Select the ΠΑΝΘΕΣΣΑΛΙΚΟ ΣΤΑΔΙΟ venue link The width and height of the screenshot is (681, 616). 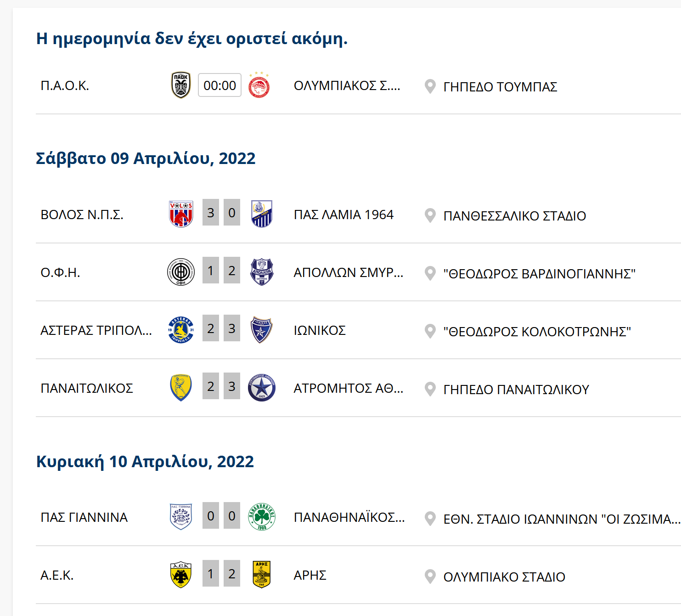[514, 216]
